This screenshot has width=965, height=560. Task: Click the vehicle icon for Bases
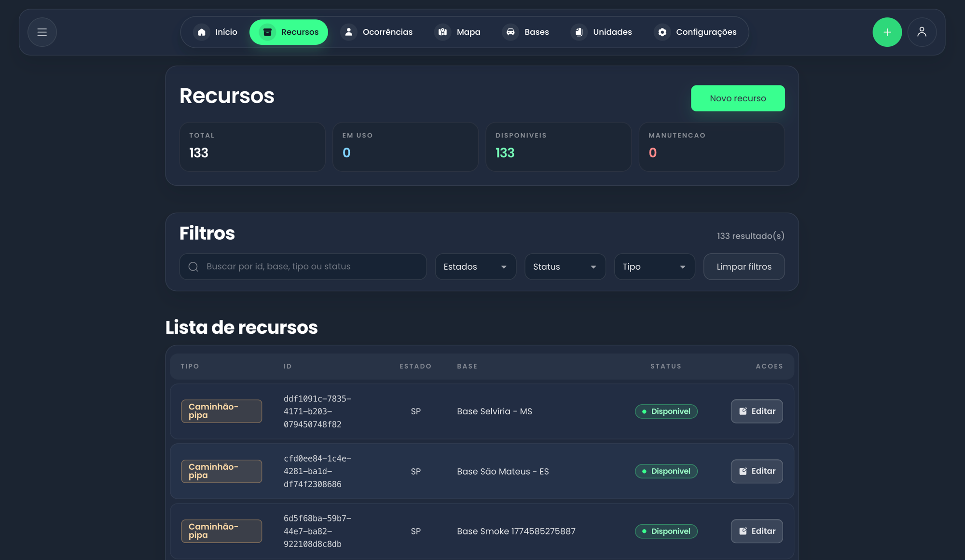510,32
